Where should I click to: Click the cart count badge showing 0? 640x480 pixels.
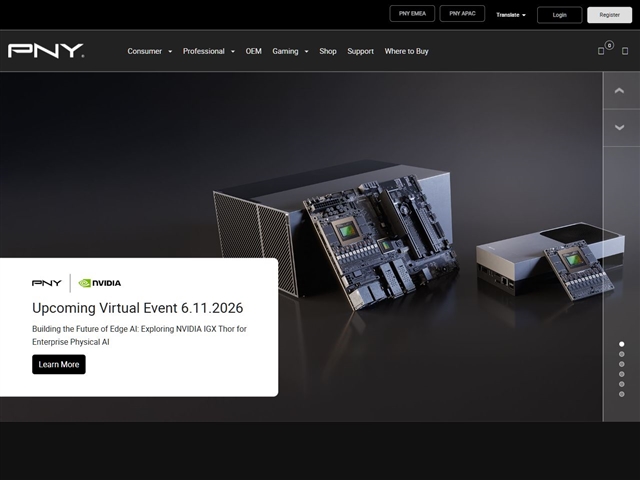[x=609, y=45]
